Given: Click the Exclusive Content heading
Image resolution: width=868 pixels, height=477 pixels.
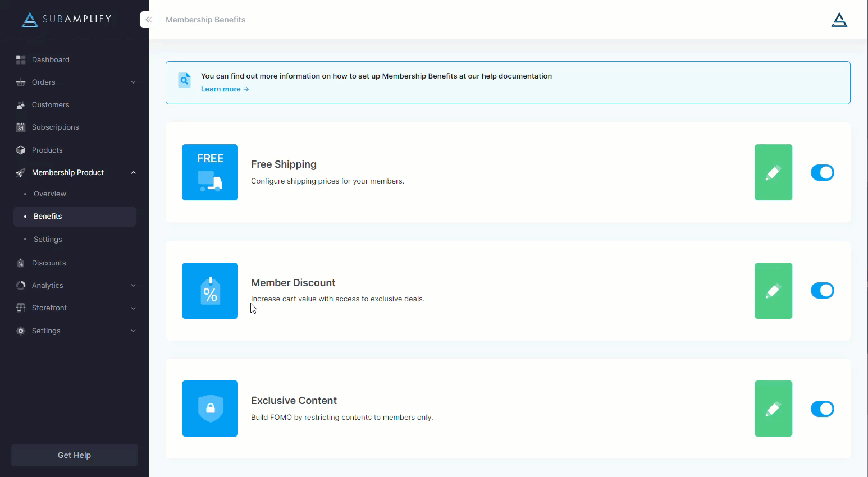Looking at the screenshot, I should [294, 401].
